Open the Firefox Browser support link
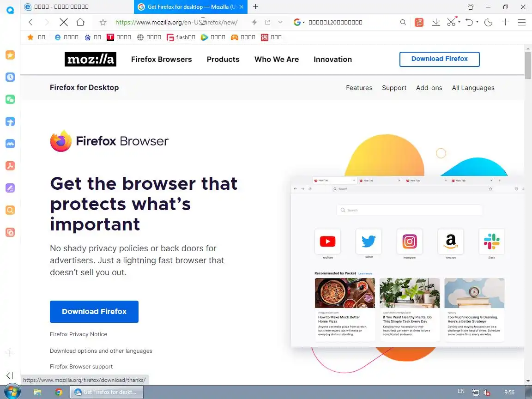This screenshot has width=532, height=399. pos(81,366)
